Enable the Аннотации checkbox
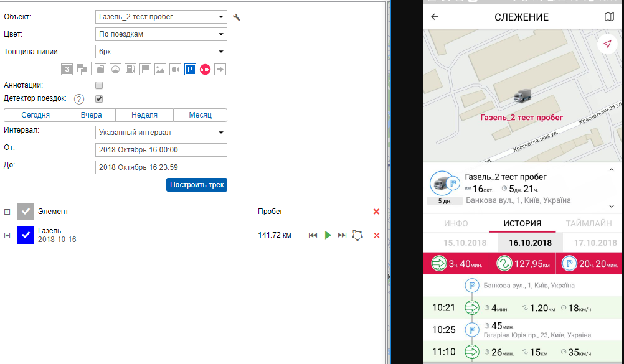 pyautogui.click(x=98, y=85)
